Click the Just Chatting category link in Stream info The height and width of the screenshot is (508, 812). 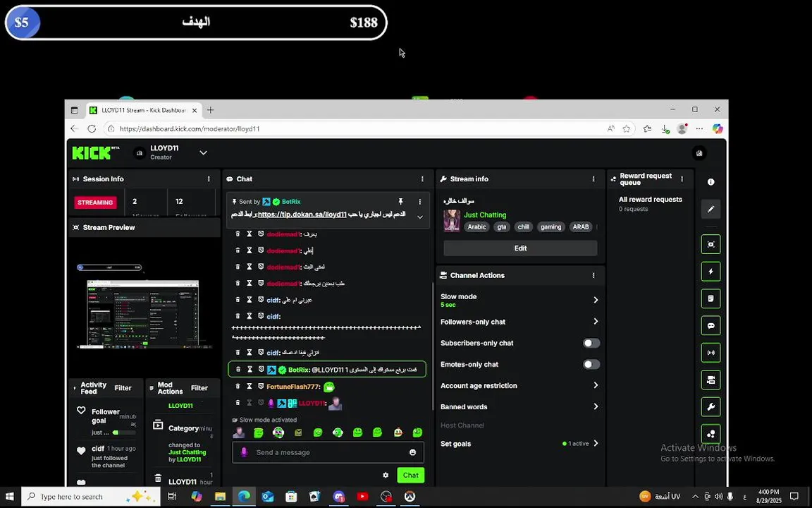[x=485, y=214]
